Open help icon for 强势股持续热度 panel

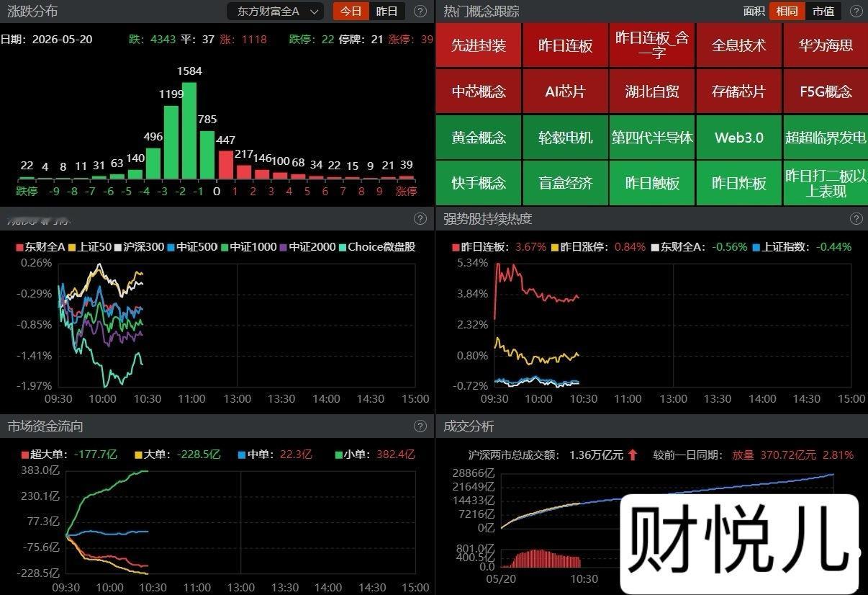[x=856, y=219]
